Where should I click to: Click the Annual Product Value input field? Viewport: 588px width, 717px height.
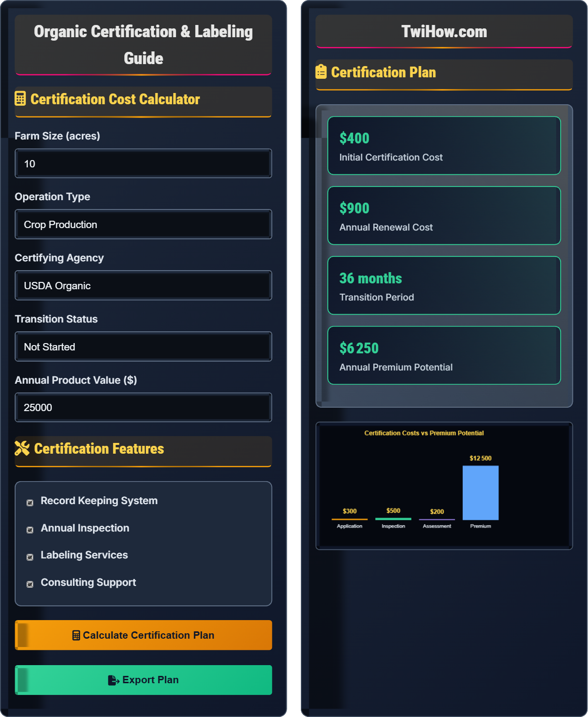tap(143, 407)
